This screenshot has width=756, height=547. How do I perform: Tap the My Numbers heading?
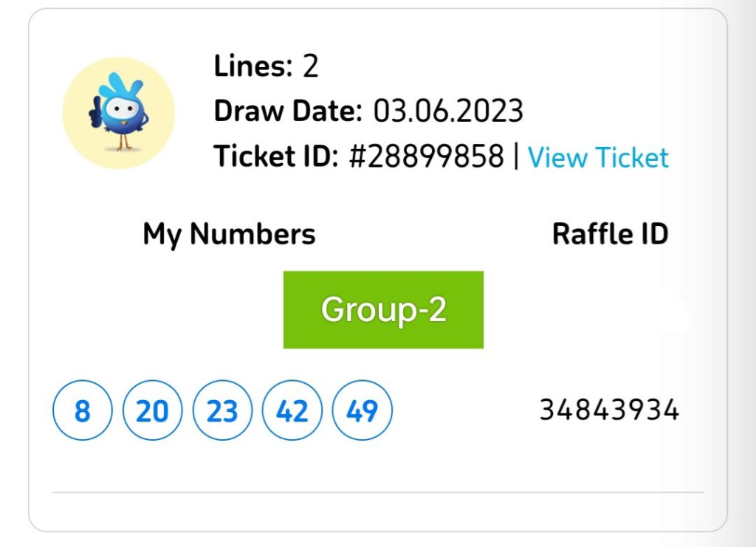tap(229, 235)
